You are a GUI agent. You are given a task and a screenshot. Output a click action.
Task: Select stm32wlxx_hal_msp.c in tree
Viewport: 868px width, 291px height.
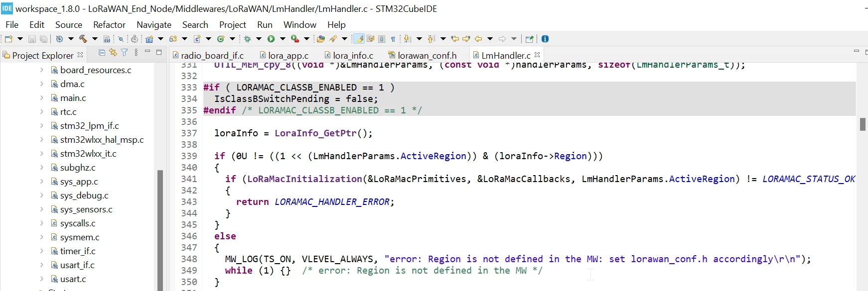(102, 140)
